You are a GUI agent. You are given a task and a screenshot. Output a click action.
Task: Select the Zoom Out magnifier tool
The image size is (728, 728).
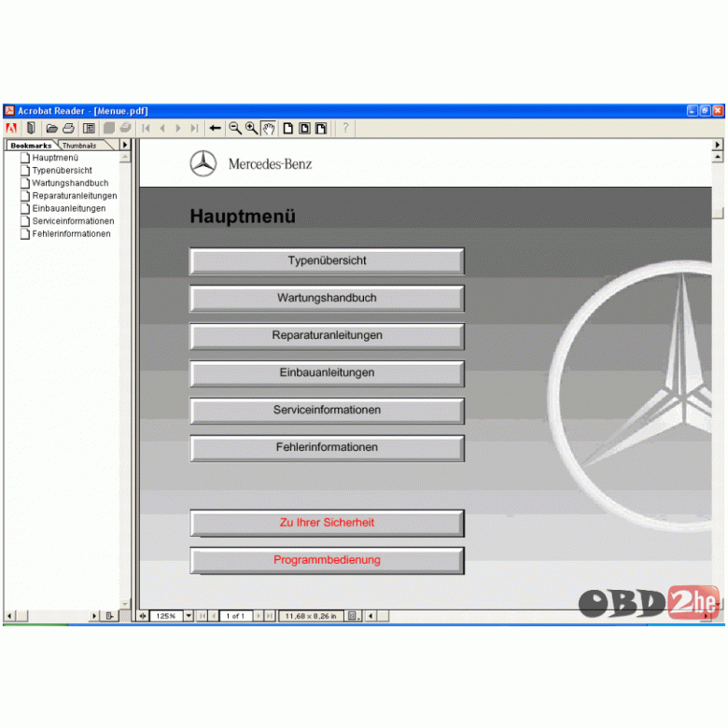(x=235, y=128)
